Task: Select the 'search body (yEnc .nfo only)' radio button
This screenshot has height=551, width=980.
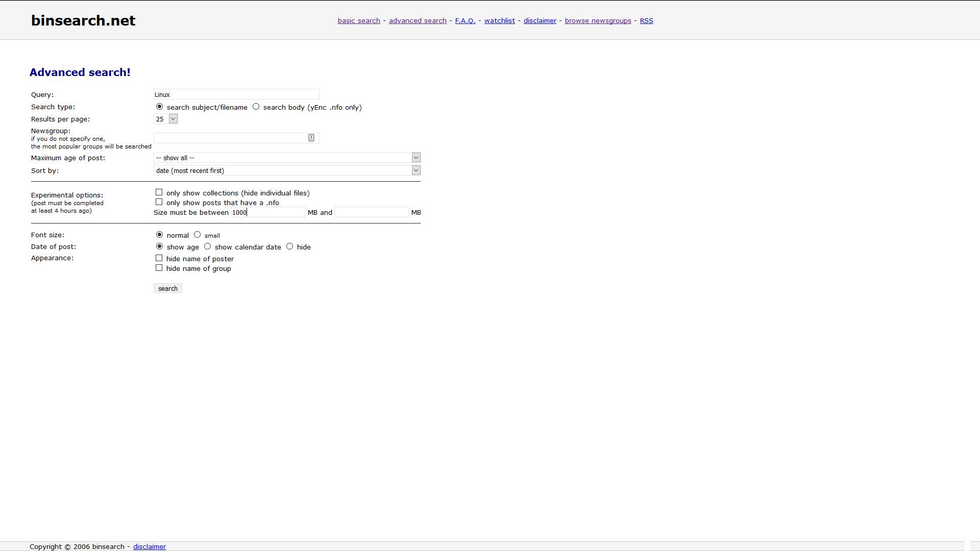Action: point(257,106)
